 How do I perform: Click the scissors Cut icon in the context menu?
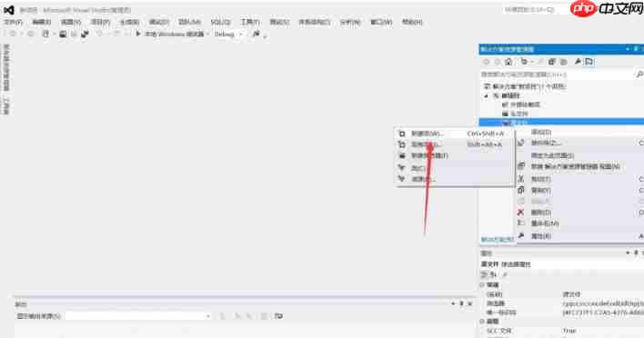point(521,179)
